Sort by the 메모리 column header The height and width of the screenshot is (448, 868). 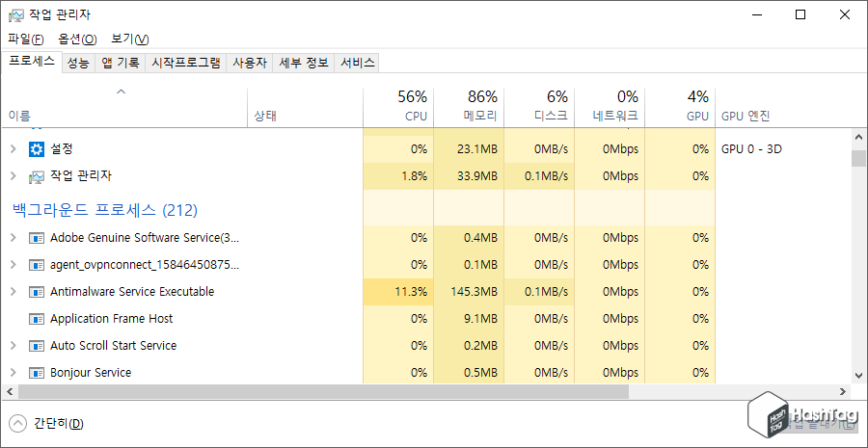coord(469,107)
